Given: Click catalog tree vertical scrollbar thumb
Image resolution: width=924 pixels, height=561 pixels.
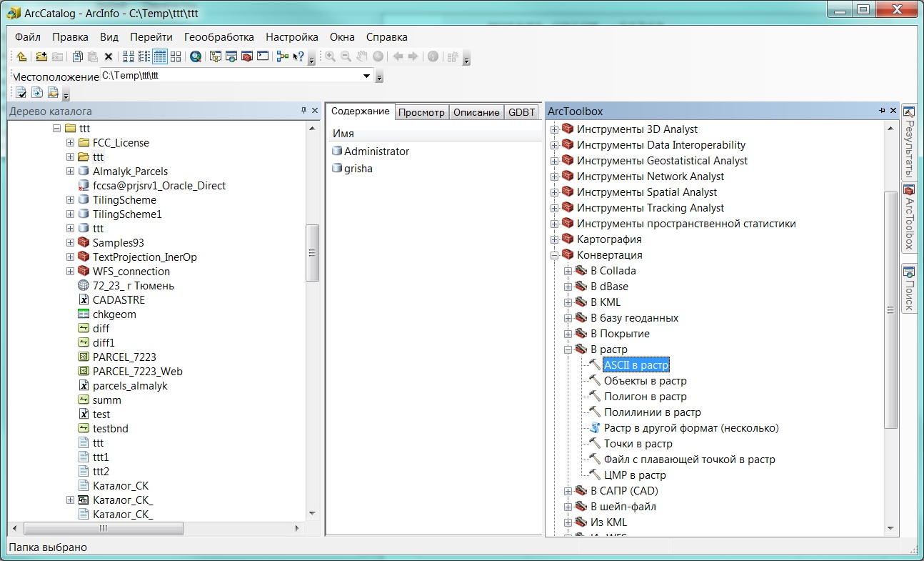Looking at the screenshot, I should [x=312, y=253].
